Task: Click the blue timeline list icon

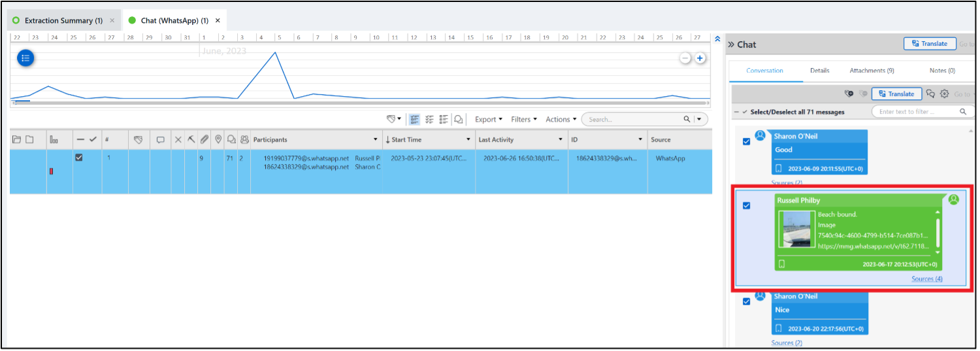Action: point(25,58)
